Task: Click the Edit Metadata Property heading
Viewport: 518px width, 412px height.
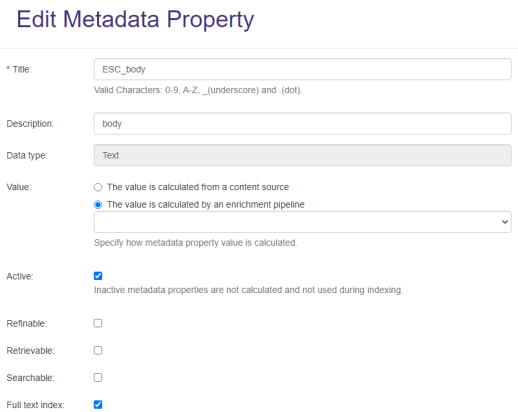Action: click(x=135, y=20)
